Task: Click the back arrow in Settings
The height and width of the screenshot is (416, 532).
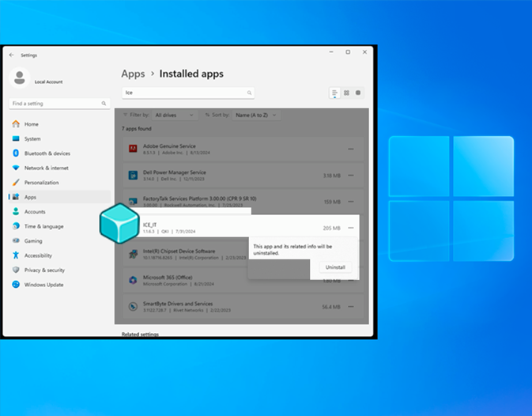Action: pyautogui.click(x=12, y=55)
